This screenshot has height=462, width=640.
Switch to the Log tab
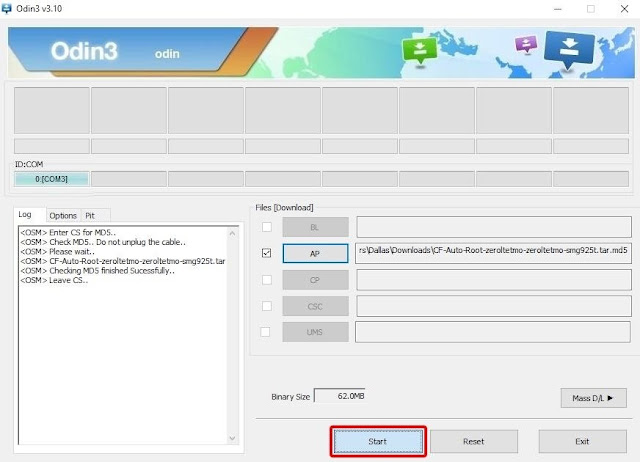pos(24,214)
